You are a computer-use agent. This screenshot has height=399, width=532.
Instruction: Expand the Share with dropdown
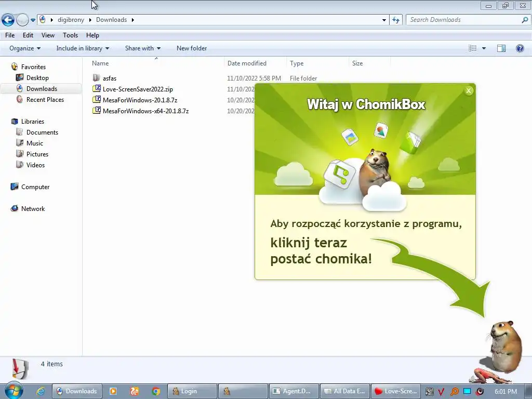tap(142, 48)
